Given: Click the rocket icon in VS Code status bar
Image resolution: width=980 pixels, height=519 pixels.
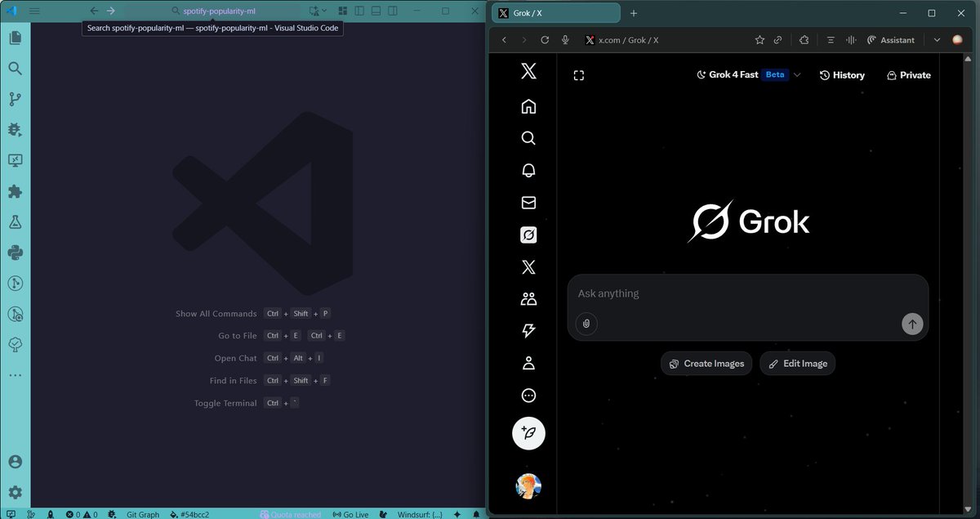Looking at the screenshot, I should 51,514.
